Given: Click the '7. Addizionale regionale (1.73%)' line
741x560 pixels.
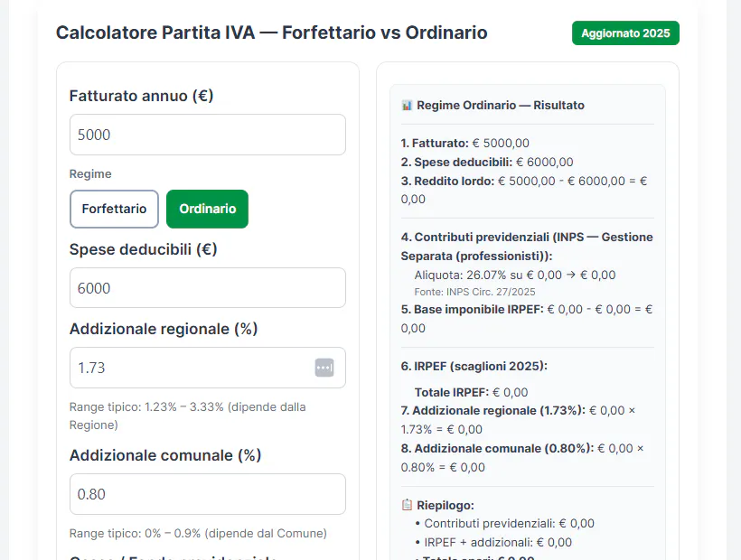Looking at the screenshot, I should pyautogui.click(x=519, y=420).
